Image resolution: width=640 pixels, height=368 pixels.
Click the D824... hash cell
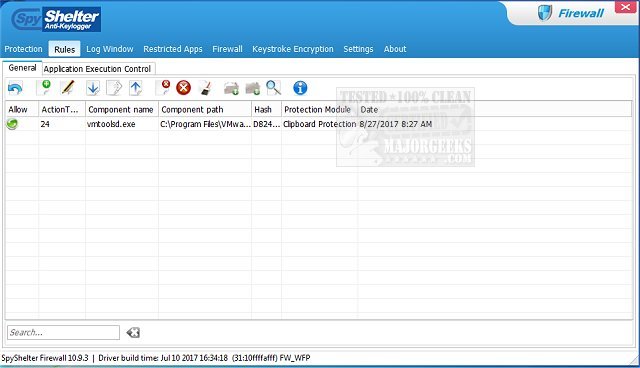(x=266, y=124)
